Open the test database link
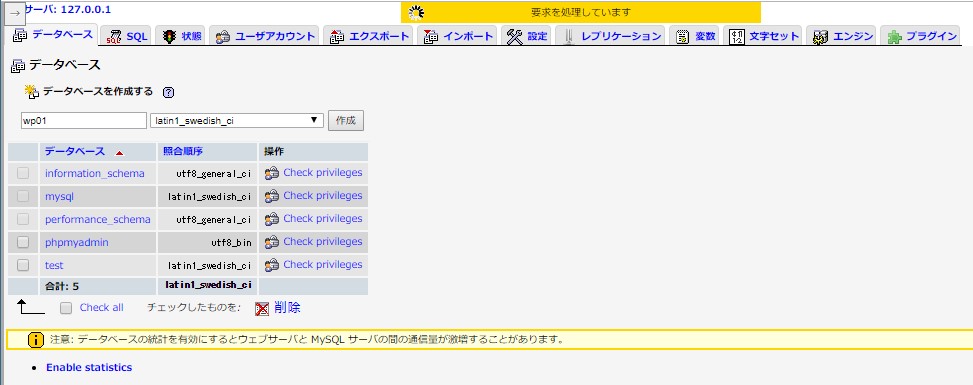Image resolution: width=973 pixels, height=385 pixels. 54,265
